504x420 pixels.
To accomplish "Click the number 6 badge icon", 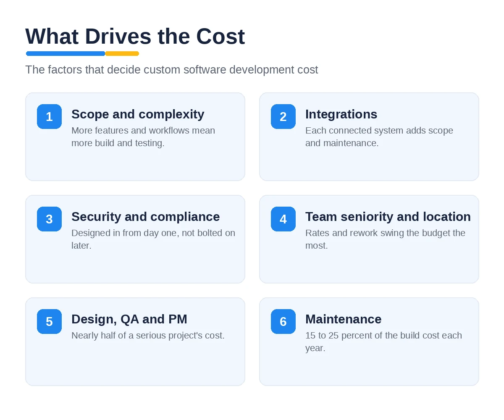I will point(283,321).
